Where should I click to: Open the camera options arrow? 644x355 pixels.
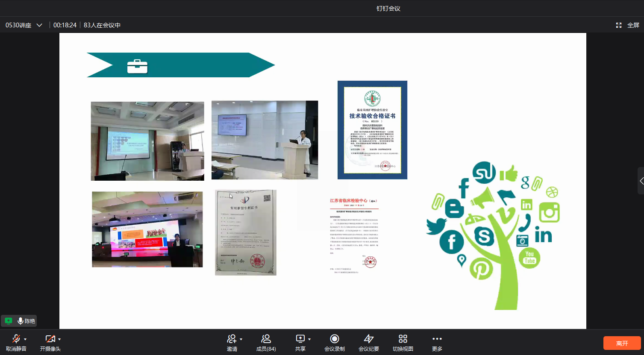[x=59, y=339]
